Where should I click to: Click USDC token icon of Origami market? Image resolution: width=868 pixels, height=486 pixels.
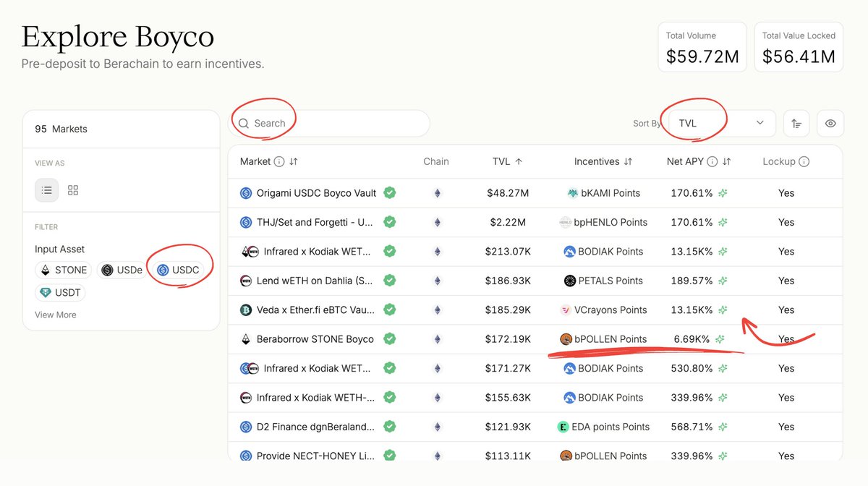pos(246,193)
